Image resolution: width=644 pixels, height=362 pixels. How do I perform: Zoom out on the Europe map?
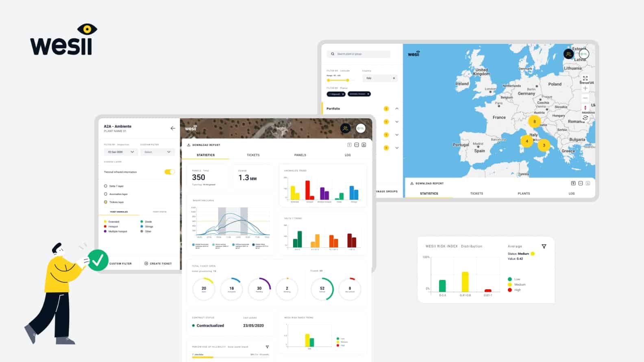tap(585, 98)
